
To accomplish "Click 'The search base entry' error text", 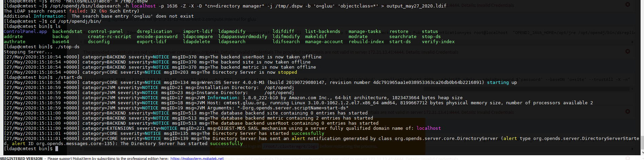I will tap(133, 16).
